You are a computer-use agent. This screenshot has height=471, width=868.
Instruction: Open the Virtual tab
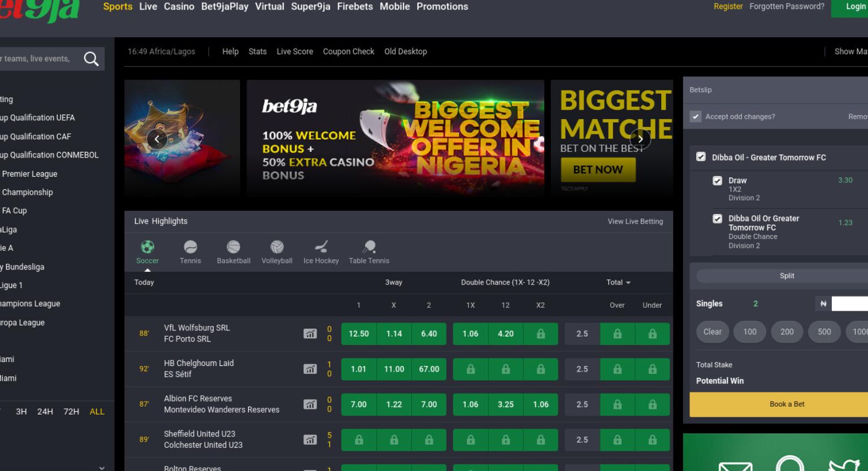pyautogui.click(x=270, y=7)
